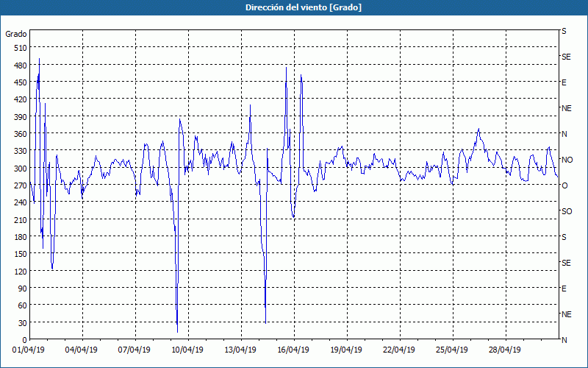The height and width of the screenshot is (368, 588).
Task: Click the 240 value on the y-axis
Action: tap(21, 202)
